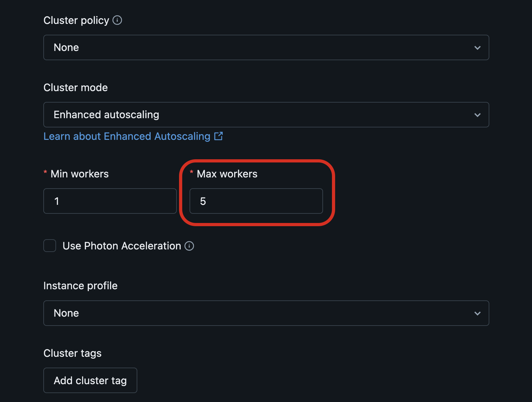Click the Cluster mode dropdown chevron
The image size is (532, 402).
(478, 115)
